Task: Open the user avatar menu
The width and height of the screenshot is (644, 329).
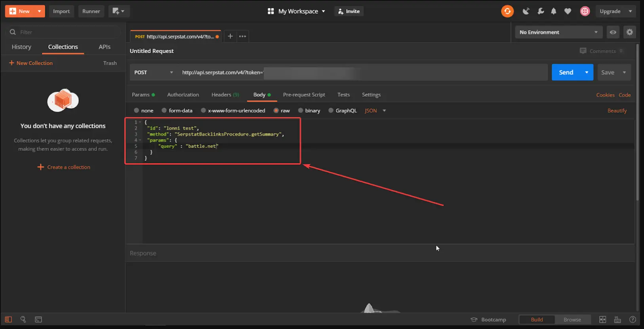Action: pyautogui.click(x=585, y=11)
